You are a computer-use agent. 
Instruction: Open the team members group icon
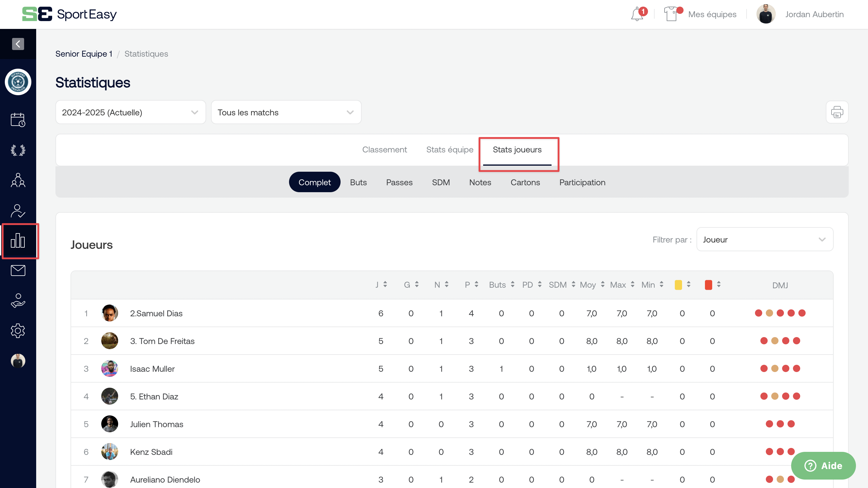point(18,180)
